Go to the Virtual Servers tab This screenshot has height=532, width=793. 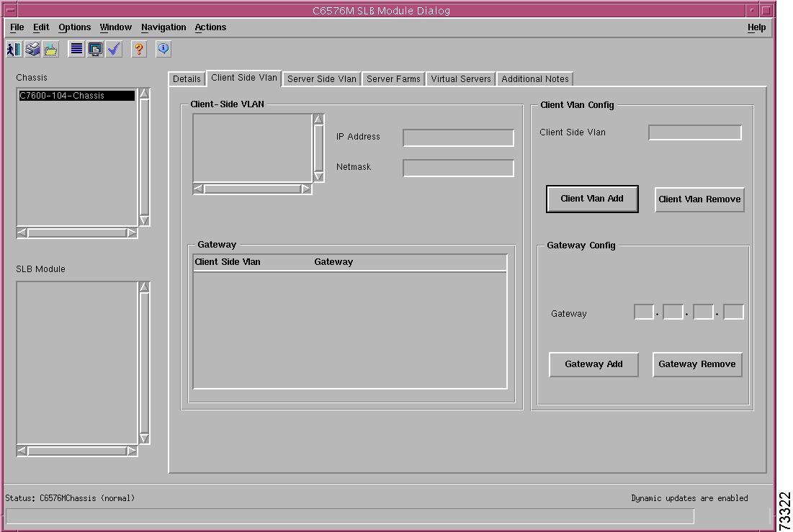click(x=461, y=79)
